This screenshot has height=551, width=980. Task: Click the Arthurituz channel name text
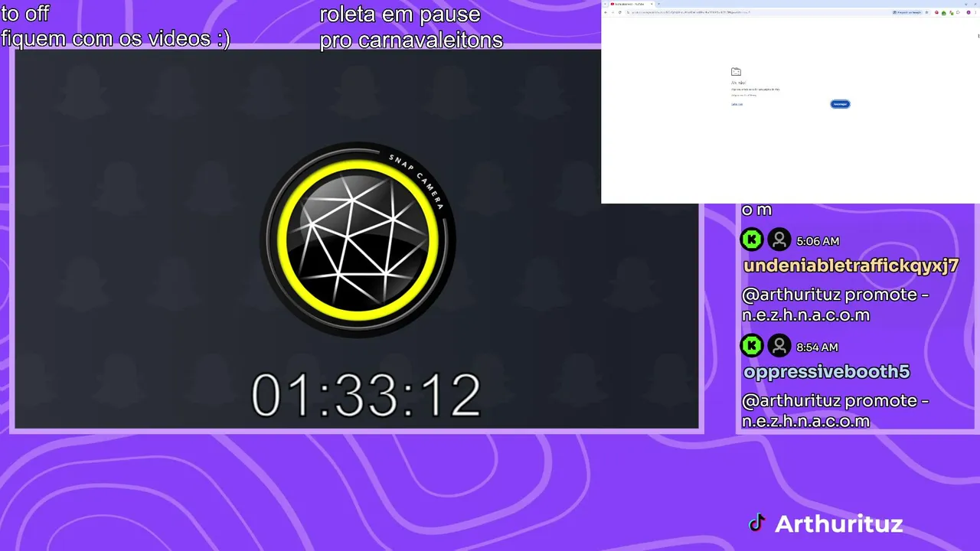click(x=839, y=524)
